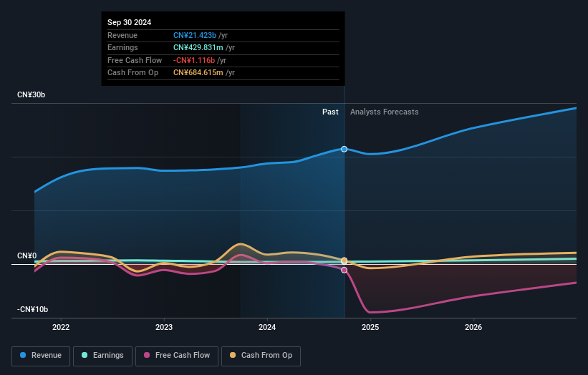Click the -CN¥10b y-axis label
The image size is (588, 375).
32,309
